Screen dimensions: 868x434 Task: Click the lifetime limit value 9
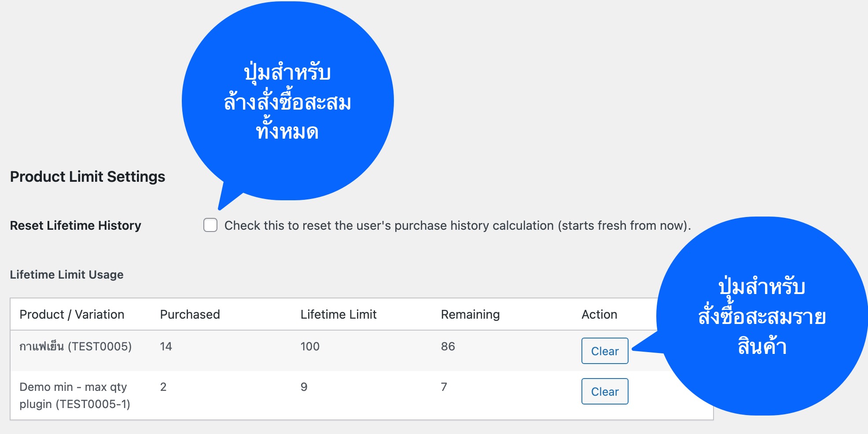tap(304, 387)
